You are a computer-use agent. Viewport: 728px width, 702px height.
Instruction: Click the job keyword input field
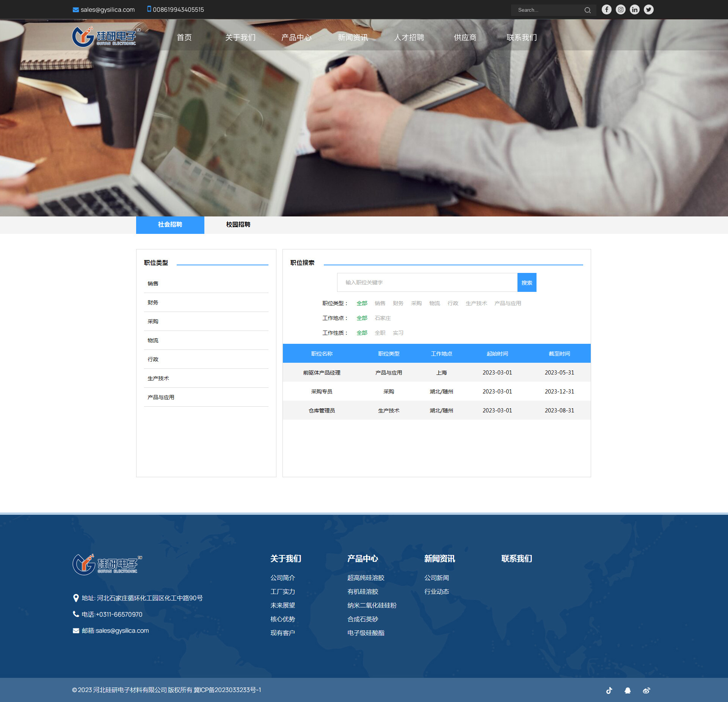coord(427,282)
